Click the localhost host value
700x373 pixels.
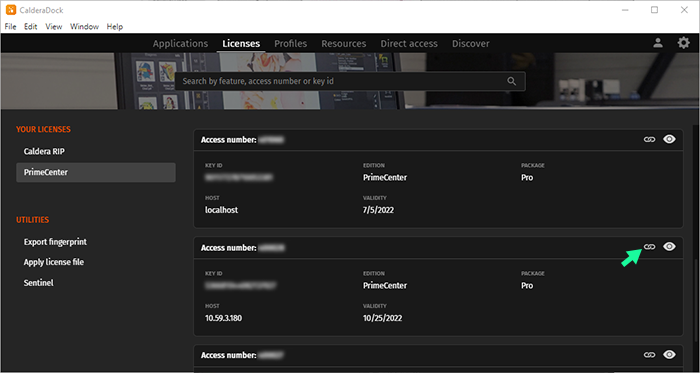(x=221, y=210)
